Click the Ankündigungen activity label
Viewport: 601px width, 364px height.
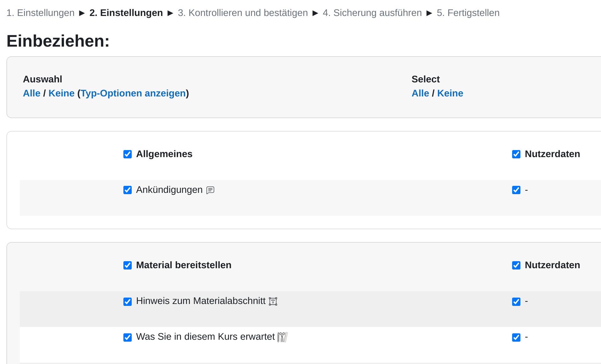click(169, 190)
